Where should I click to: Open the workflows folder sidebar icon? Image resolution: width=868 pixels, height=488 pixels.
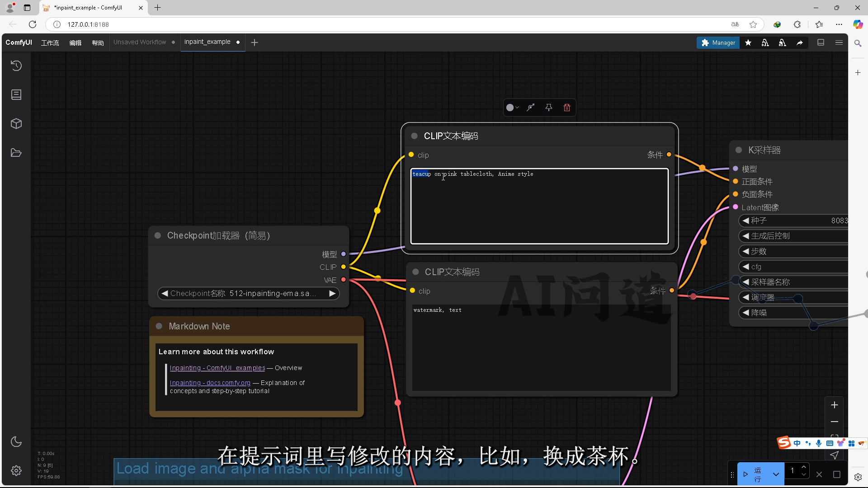point(16,153)
